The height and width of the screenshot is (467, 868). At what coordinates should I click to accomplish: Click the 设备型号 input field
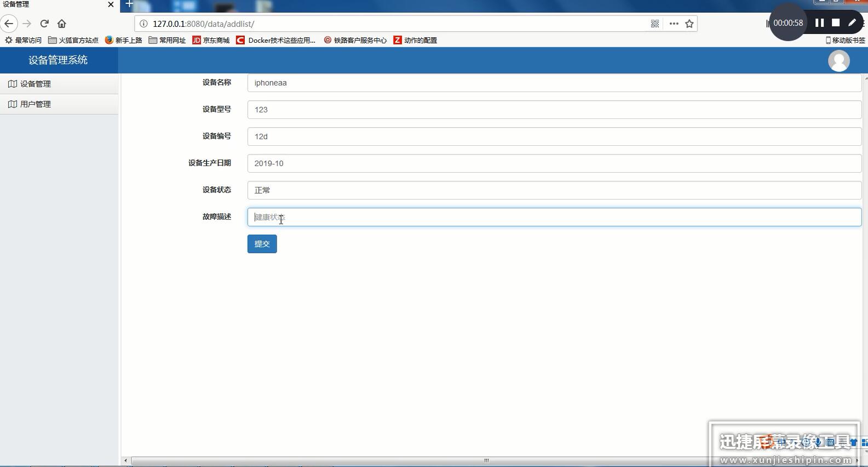click(x=554, y=110)
